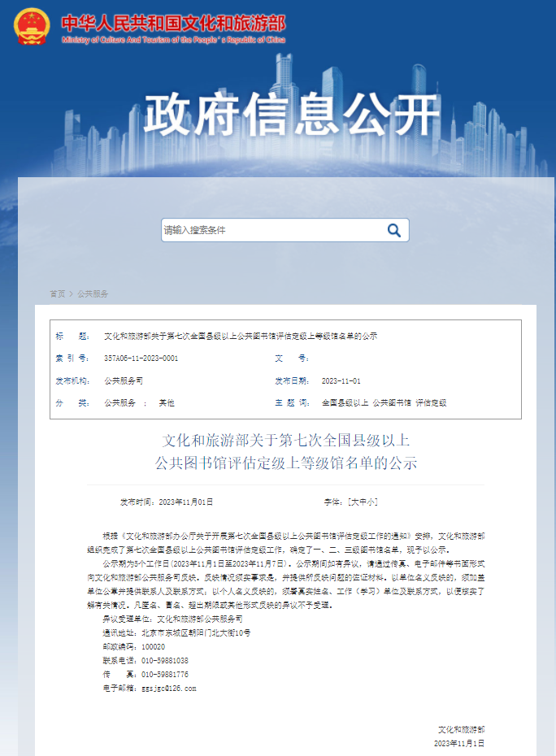Click address 北京市东城区朝阳门北大街10号
The width and height of the screenshot is (556, 756).
point(196,632)
